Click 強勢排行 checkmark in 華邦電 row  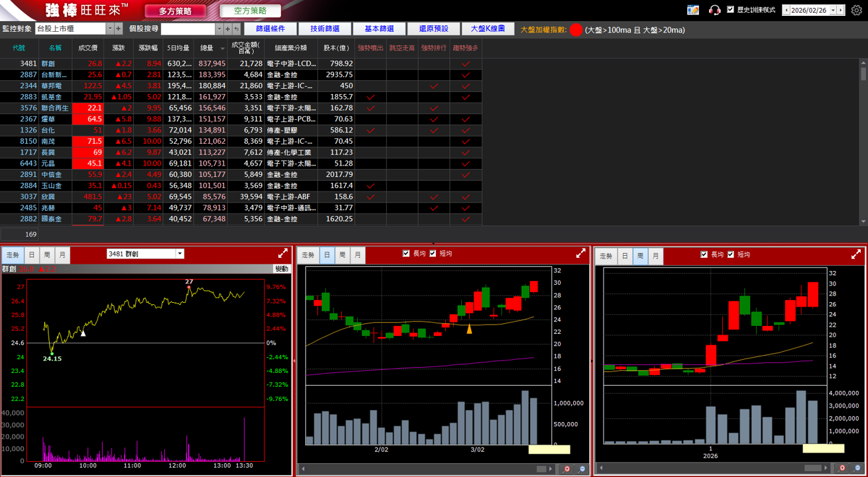(x=434, y=86)
